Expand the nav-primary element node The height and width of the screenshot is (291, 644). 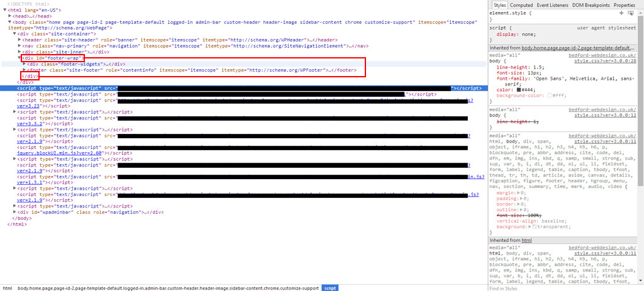click(x=19, y=46)
